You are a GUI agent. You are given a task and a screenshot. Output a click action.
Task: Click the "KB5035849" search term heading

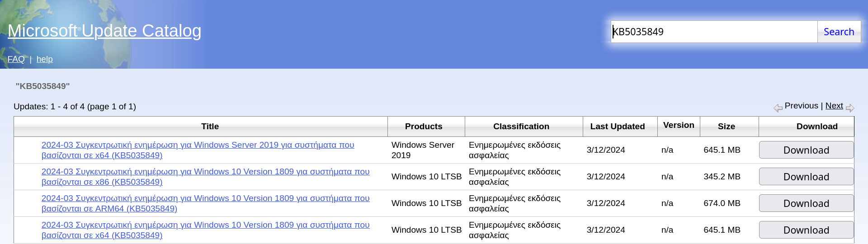[42, 86]
